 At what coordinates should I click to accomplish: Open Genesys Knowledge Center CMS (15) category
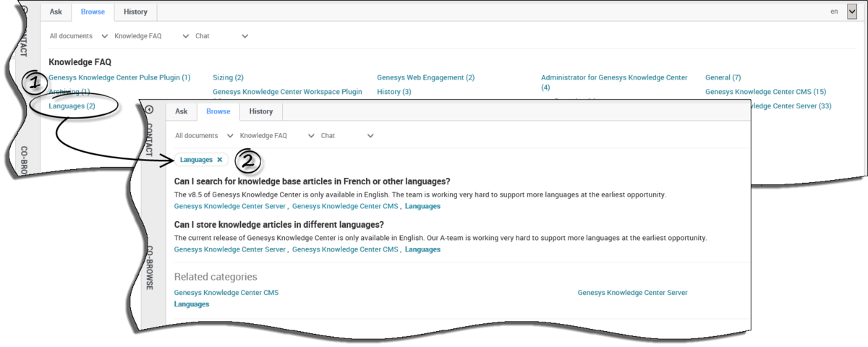[x=765, y=92]
